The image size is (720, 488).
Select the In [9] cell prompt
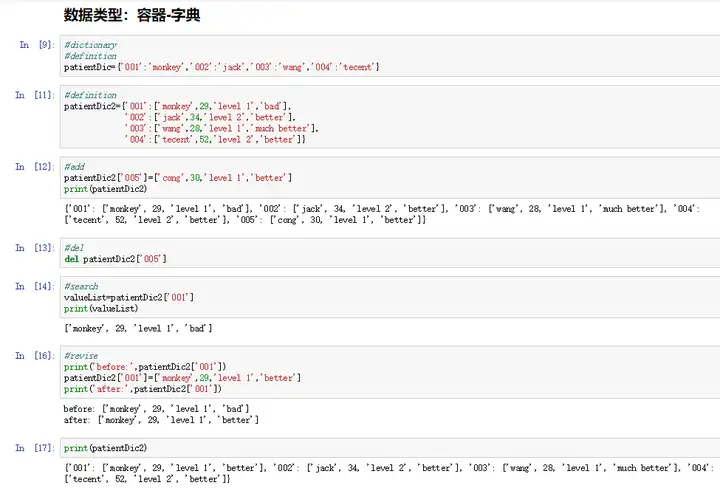coord(37,45)
